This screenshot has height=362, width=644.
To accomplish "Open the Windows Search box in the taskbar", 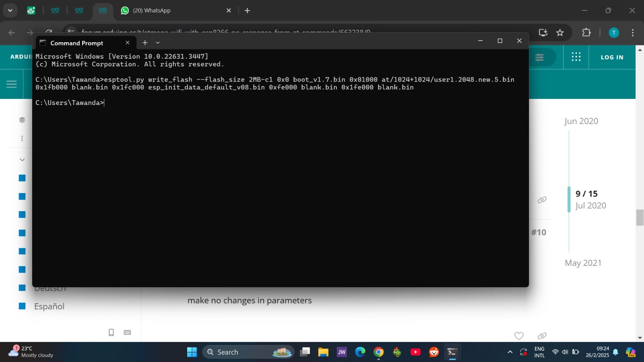I will click(237, 352).
